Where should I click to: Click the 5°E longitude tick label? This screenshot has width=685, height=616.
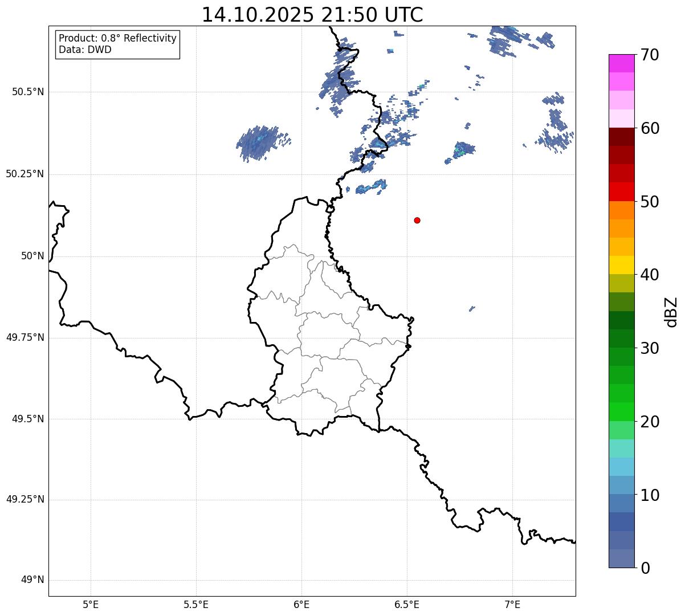click(x=91, y=605)
